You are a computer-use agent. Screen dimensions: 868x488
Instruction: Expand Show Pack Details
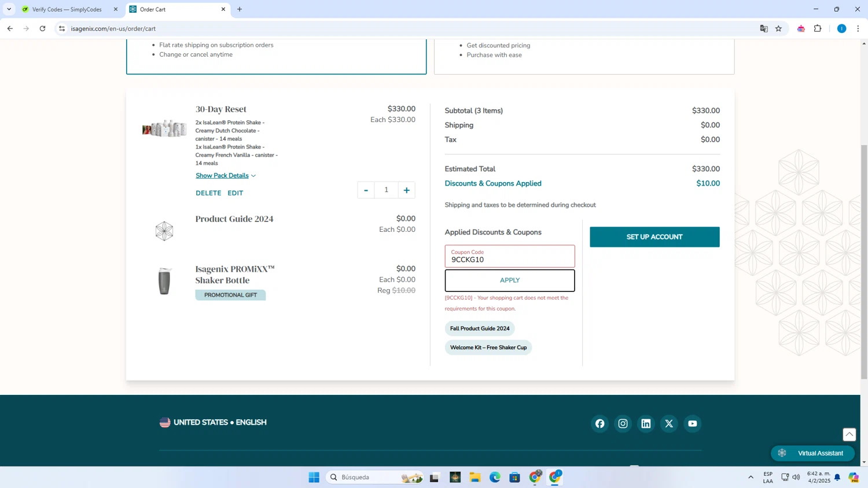point(226,176)
